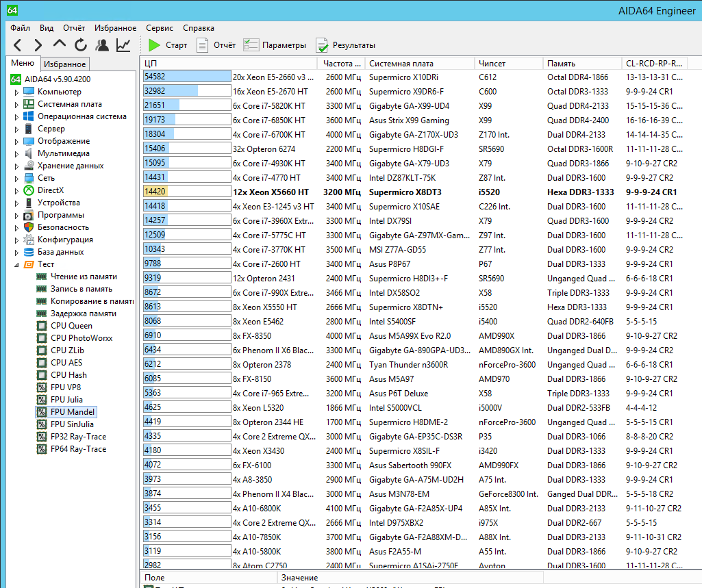The height and width of the screenshot is (588, 702).
Task: Select the highlighted 14420 score bar
Action: [x=187, y=192]
